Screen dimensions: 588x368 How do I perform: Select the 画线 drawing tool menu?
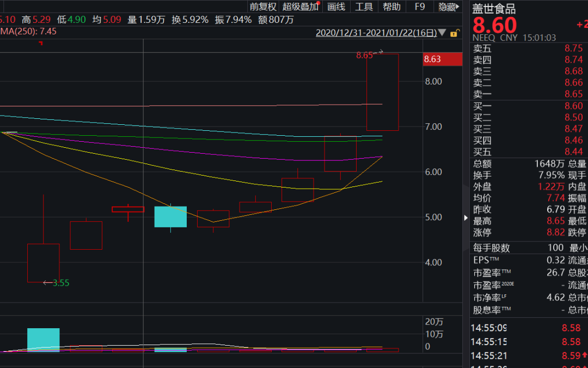[336, 7]
